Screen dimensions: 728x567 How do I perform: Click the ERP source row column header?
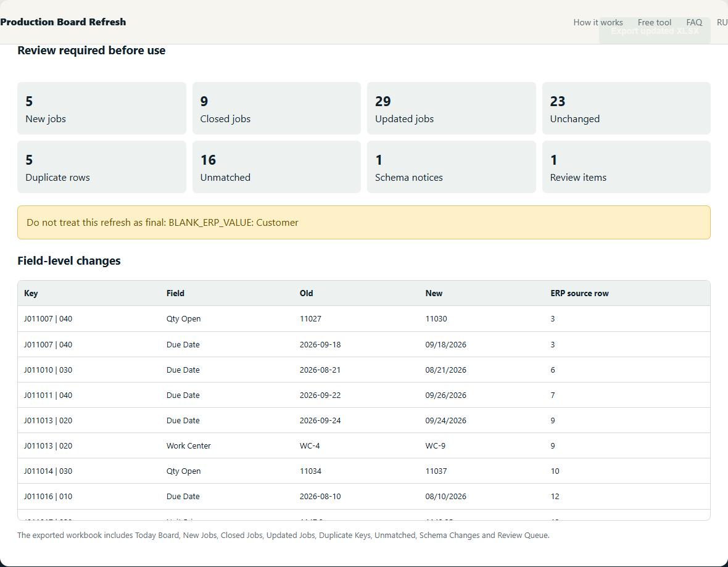click(579, 293)
